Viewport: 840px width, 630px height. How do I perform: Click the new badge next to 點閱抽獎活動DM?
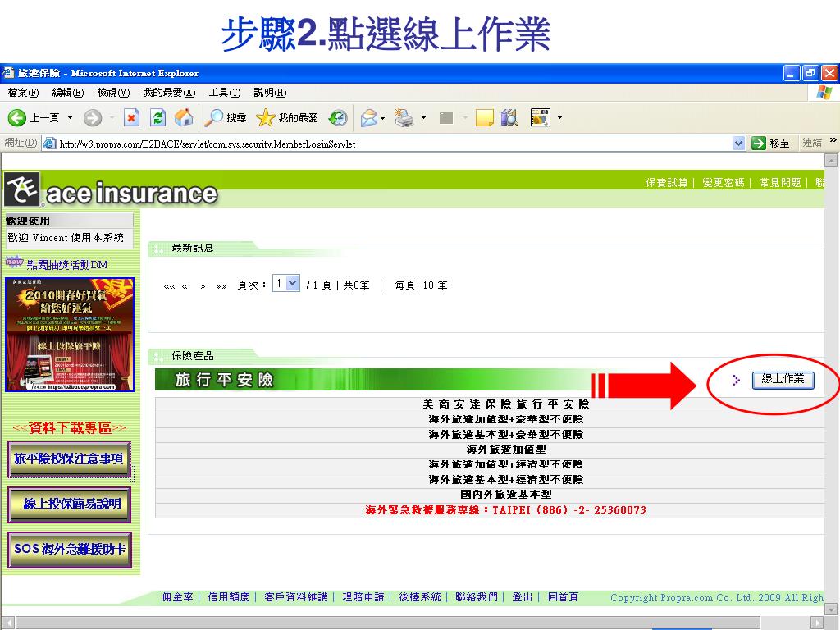click(15, 262)
